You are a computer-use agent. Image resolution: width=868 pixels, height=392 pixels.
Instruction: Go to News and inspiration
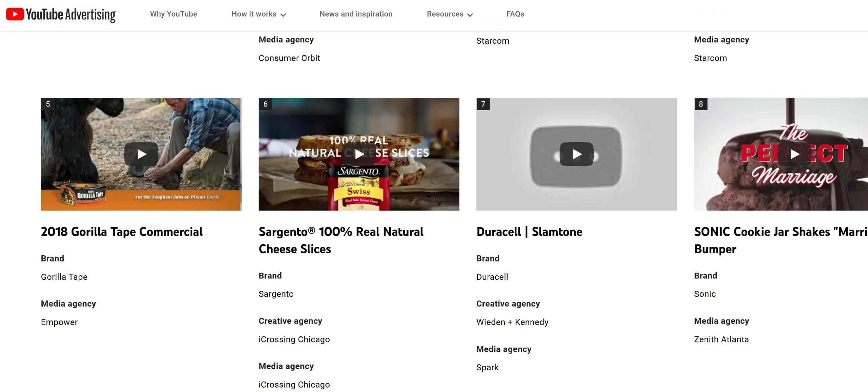point(356,14)
